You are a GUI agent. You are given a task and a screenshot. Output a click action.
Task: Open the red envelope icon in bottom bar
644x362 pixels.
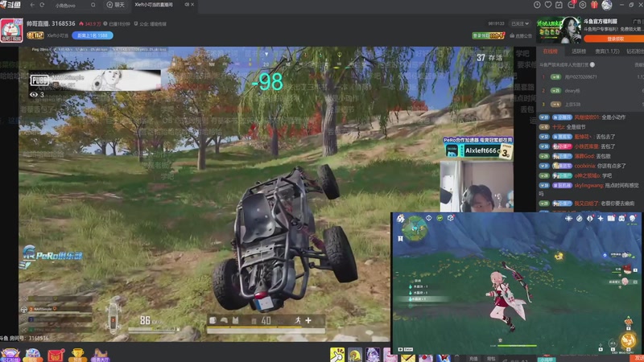tap(56, 355)
